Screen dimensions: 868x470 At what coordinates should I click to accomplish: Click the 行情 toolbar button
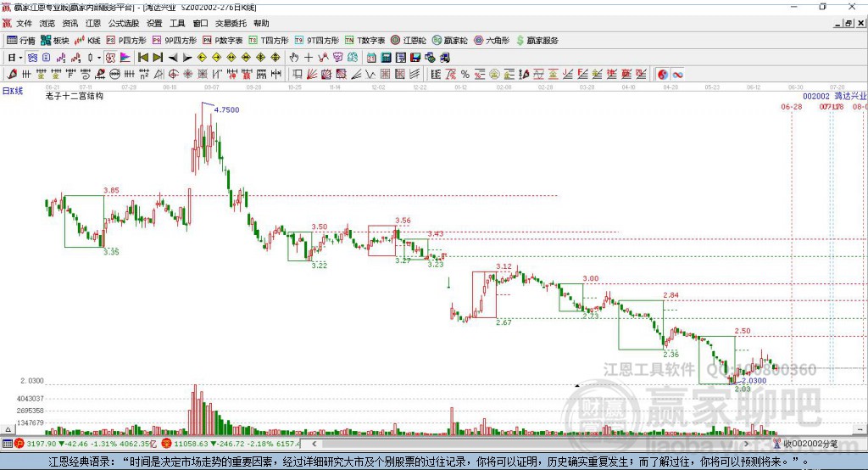pos(21,41)
